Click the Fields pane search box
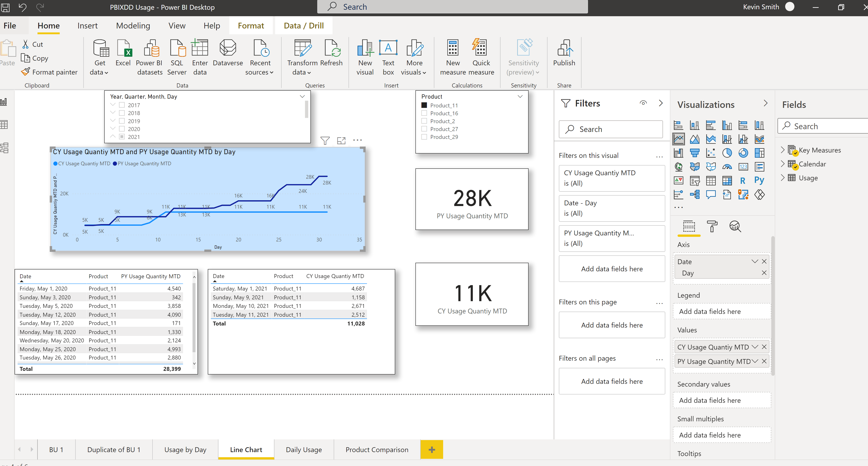868x466 pixels. click(x=823, y=126)
